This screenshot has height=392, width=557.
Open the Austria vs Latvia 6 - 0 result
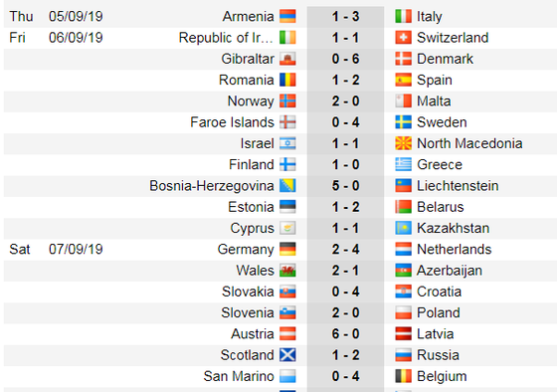pos(345,333)
